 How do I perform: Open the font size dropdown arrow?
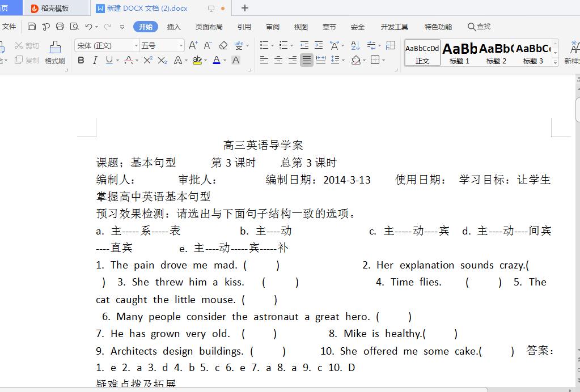pyautogui.click(x=181, y=46)
